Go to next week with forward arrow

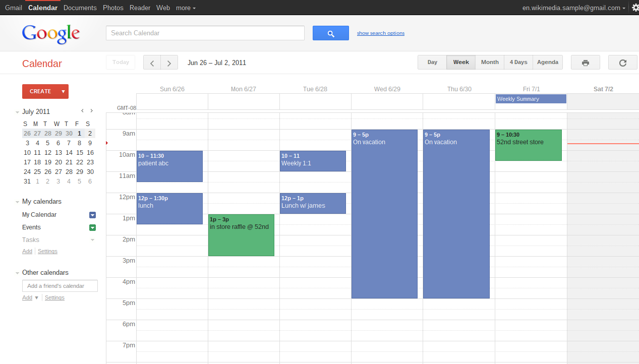click(x=168, y=62)
